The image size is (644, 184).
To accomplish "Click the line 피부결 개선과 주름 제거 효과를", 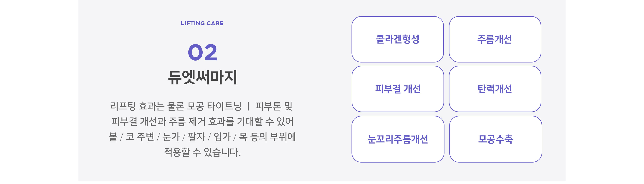I will pyautogui.click(x=173, y=122).
